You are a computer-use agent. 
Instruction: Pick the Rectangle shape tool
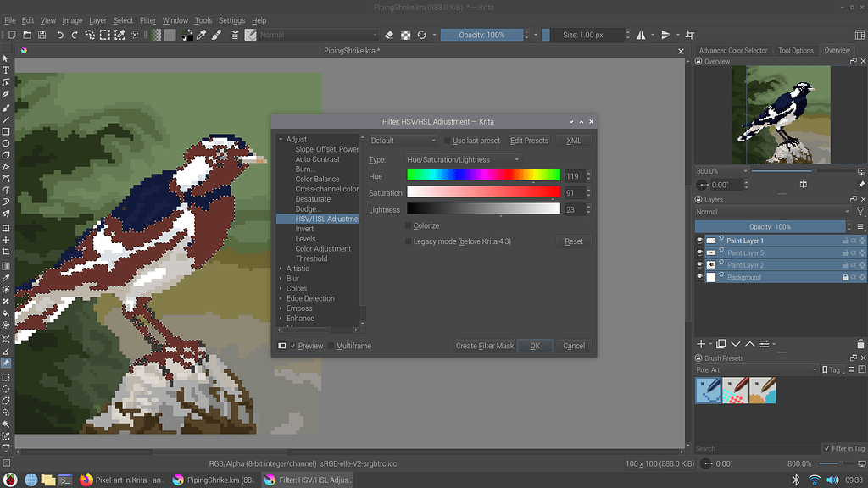click(x=6, y=131)
